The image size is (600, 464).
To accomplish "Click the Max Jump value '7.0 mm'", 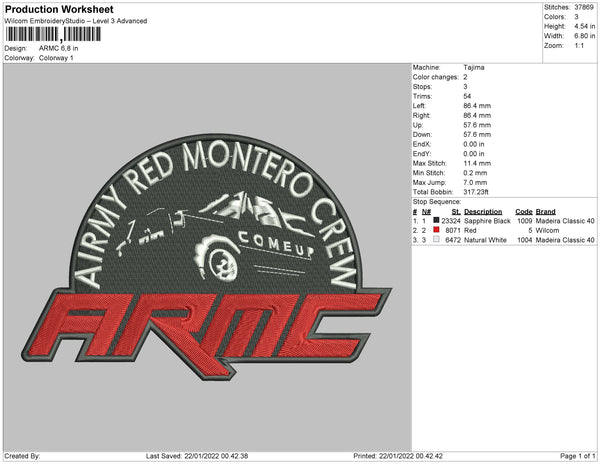I will (x=475, y=182).
